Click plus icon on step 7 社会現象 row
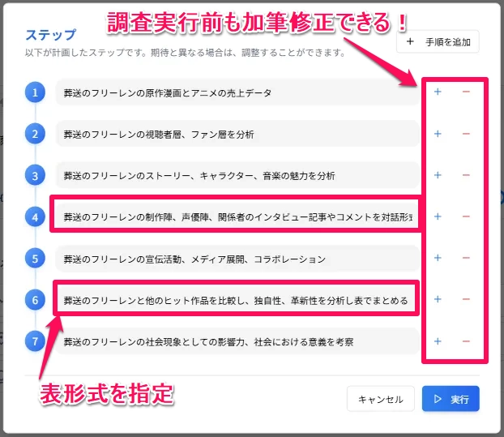 click(438, 341)
